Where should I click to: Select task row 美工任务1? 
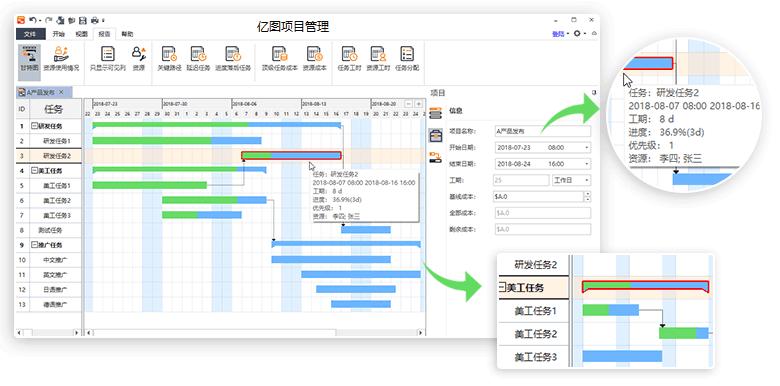click(x=48, y=186)
